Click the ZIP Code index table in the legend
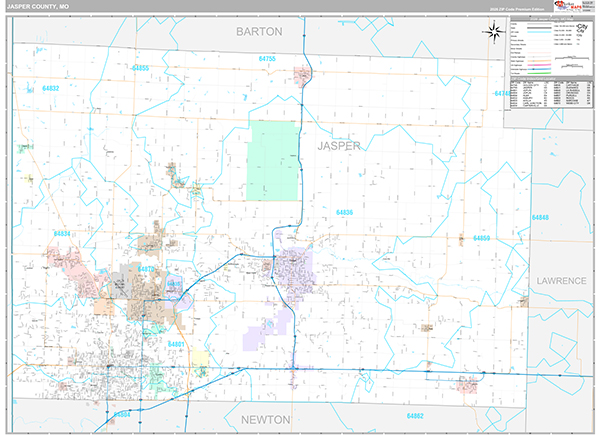The height and width of the screenshot is (435, 600). point(551,94)
